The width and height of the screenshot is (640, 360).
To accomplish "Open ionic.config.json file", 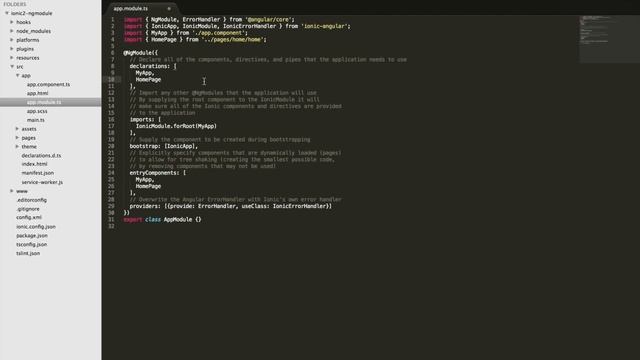I will pyautogui.click(x=36, y=227).
